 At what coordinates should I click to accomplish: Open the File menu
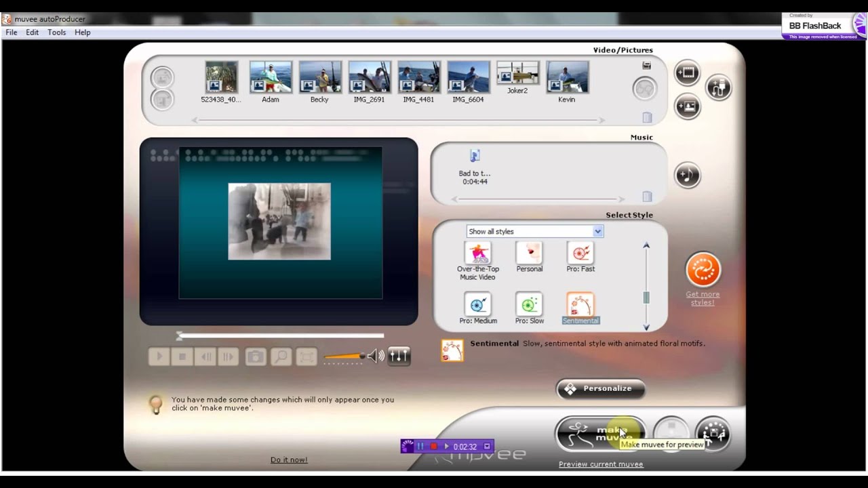12,33
